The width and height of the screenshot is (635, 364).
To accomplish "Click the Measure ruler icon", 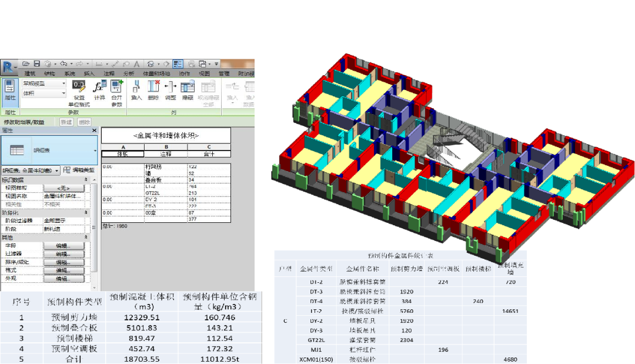I will tap(99, 64).
